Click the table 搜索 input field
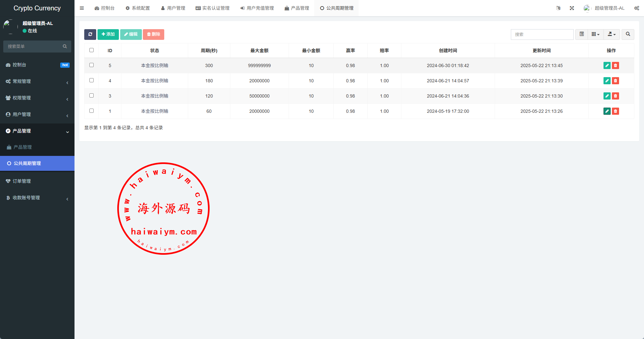This screenshot has height=339, width=644. click(x=542, y=34)
